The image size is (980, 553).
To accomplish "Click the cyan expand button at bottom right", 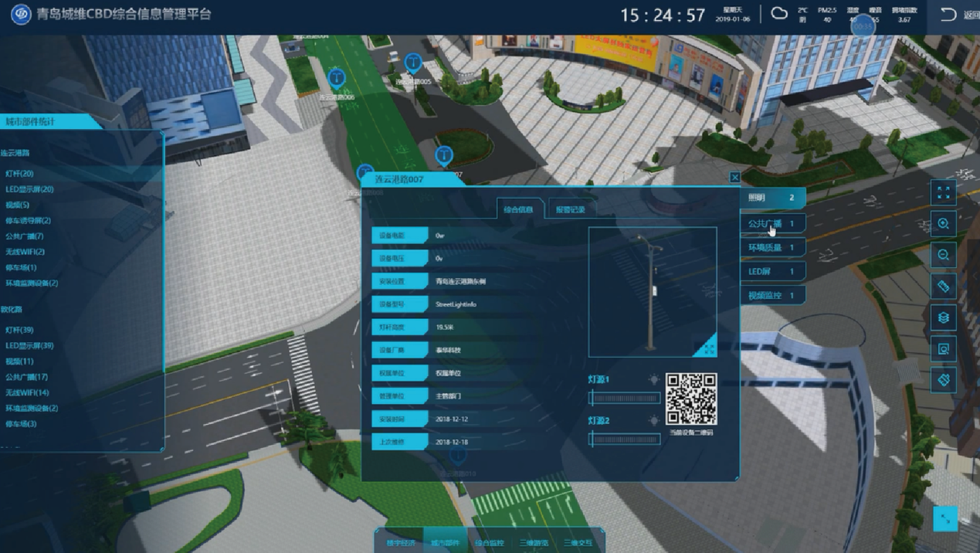I will (944, 518).
